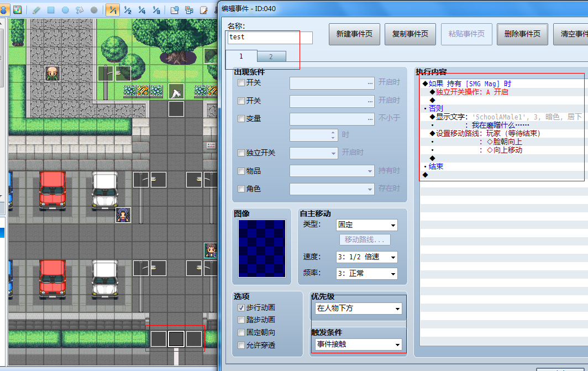The height and width of the screenshot is (371, 588).
Task: Select the region palette mode icon
Action: point(17,10)
